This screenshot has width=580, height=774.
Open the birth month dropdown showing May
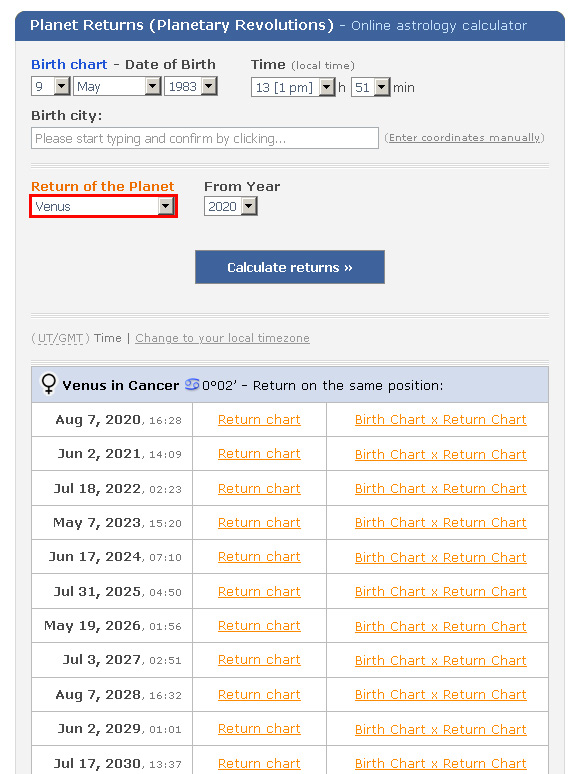click(117, 86)
